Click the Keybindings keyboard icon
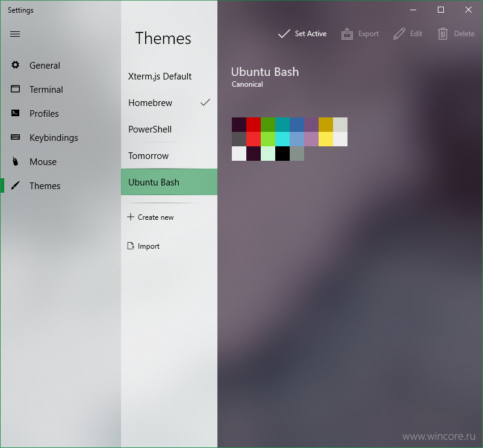 click(15, 137)
